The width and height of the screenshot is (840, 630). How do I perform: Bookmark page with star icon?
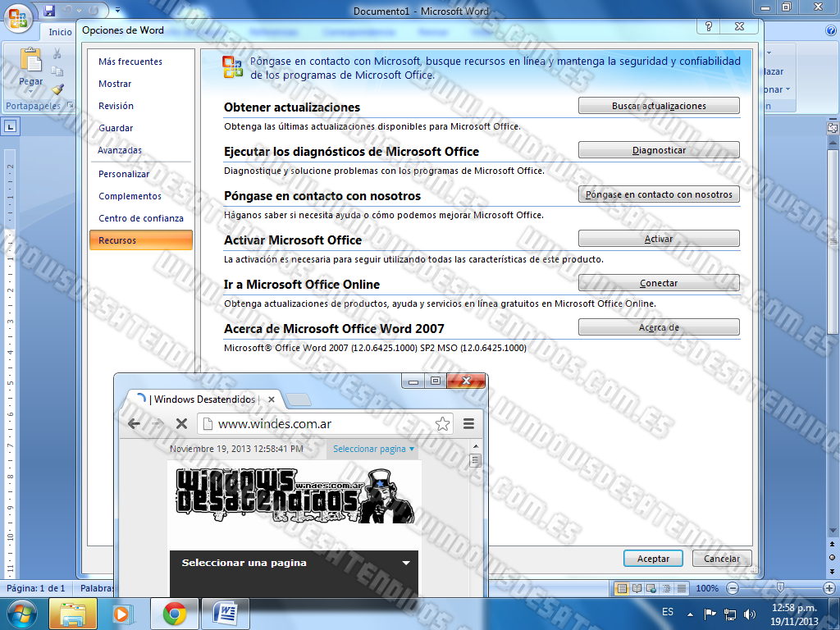442,424
